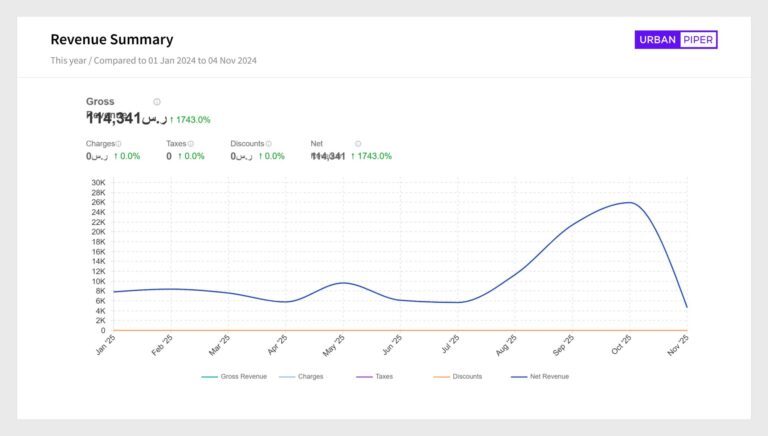Click the Aug '25 x-axis label

tap(509, 344)
